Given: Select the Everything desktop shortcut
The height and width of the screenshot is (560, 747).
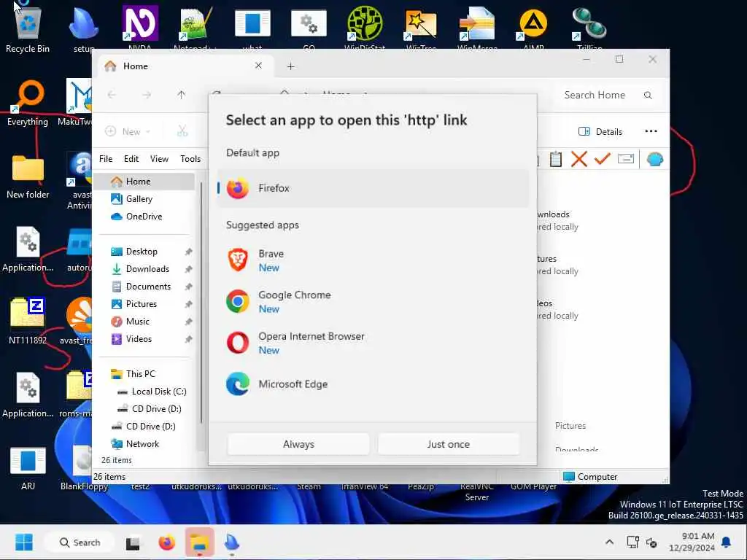Looking at the screenshot, I should [x=28, y=102].
